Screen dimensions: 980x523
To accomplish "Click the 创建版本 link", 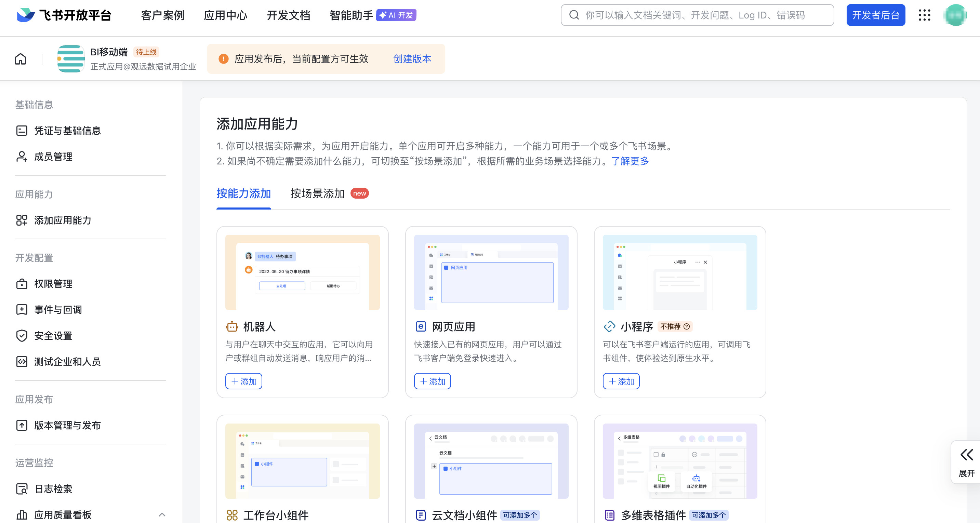I will [412, 59].
